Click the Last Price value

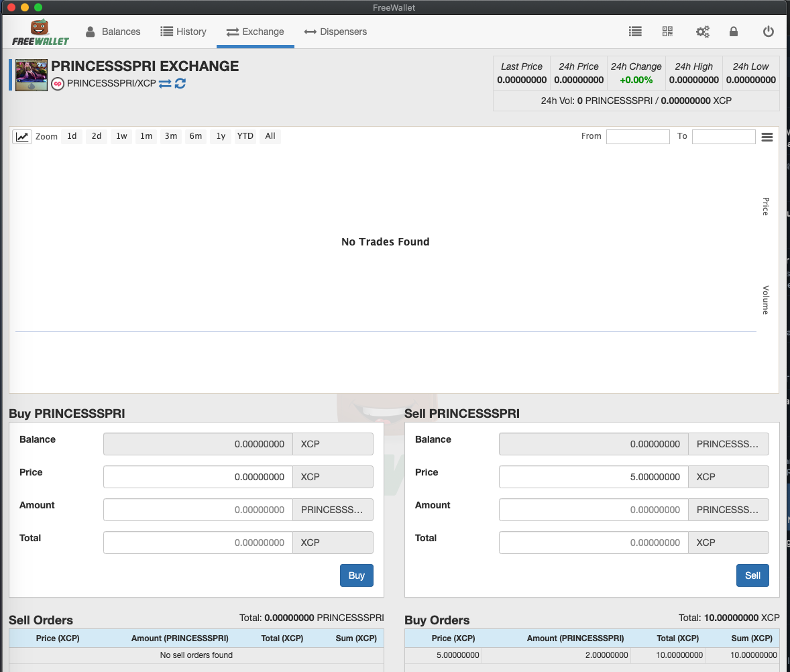522,80
